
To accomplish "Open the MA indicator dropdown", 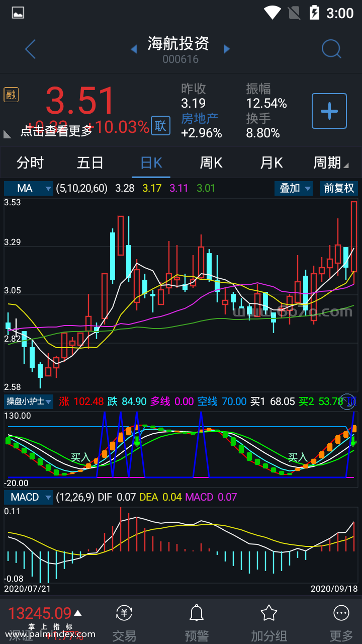I will click(x=29, y=188).
